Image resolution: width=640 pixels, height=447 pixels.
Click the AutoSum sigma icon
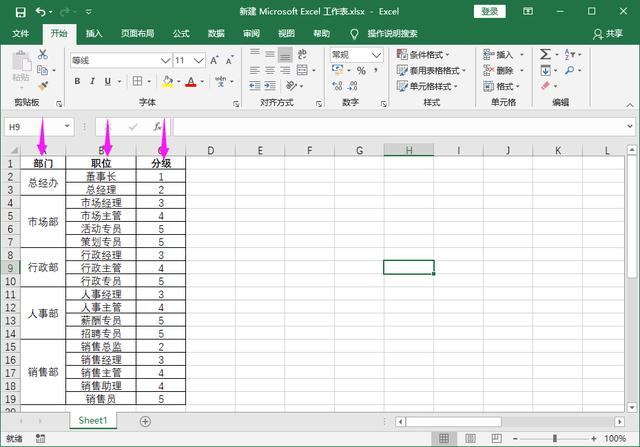(x=545, y=54)
